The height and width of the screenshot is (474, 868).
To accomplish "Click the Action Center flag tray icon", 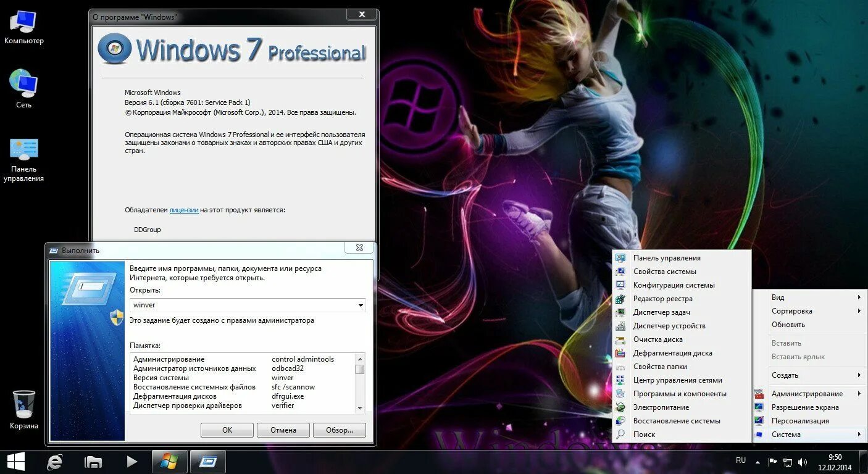I will pos(773,462).
